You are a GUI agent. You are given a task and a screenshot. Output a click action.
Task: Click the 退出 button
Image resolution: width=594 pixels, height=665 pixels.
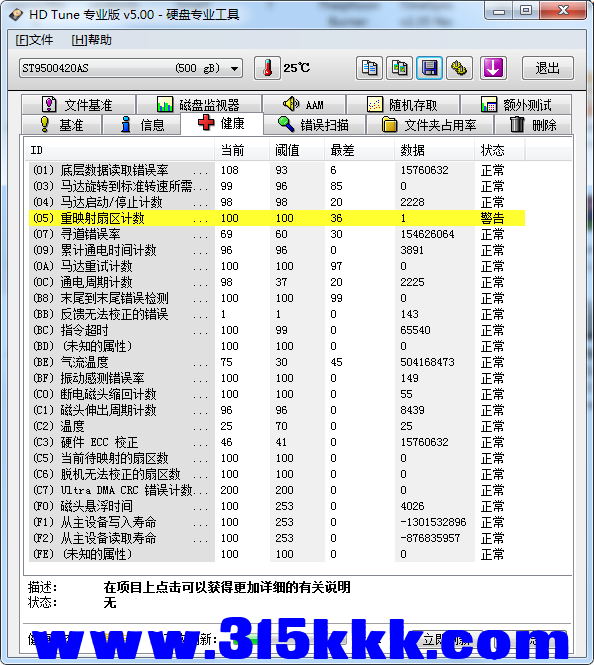tap(547, 68)
